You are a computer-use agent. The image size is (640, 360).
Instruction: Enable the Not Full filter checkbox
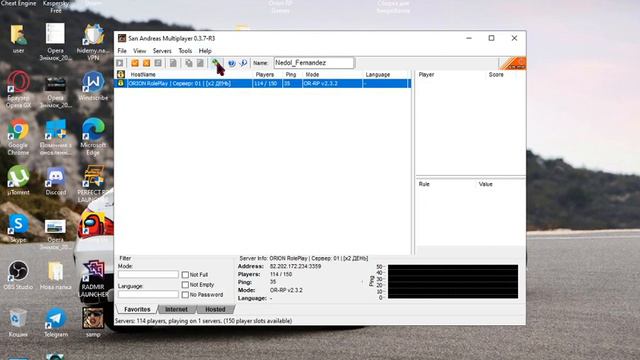pos(185,275)
